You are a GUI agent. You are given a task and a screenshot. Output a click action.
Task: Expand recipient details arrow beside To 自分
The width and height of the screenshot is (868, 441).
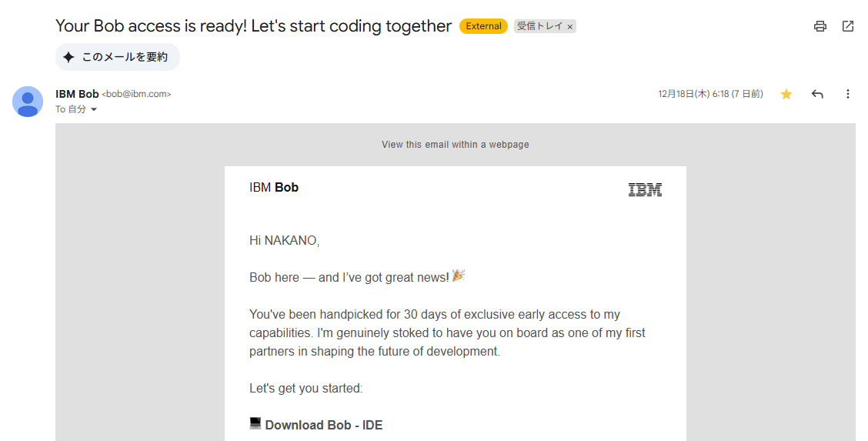[x=94, y=110]
